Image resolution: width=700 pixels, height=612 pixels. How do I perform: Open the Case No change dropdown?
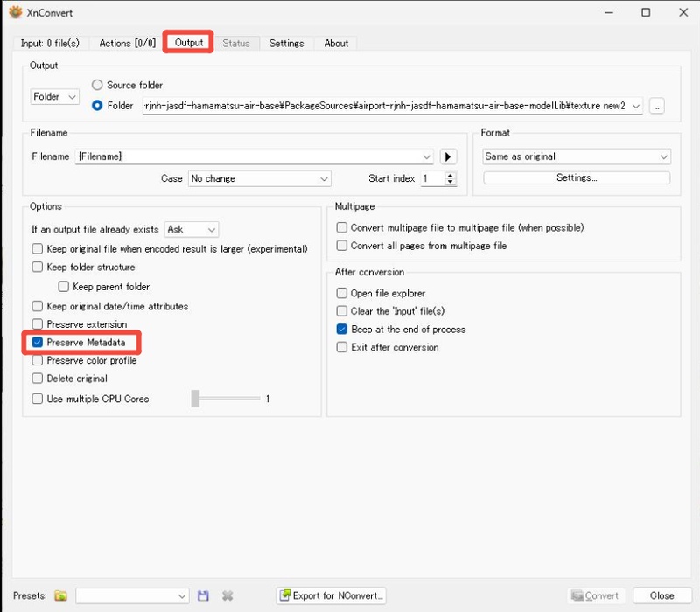point(259,178)
